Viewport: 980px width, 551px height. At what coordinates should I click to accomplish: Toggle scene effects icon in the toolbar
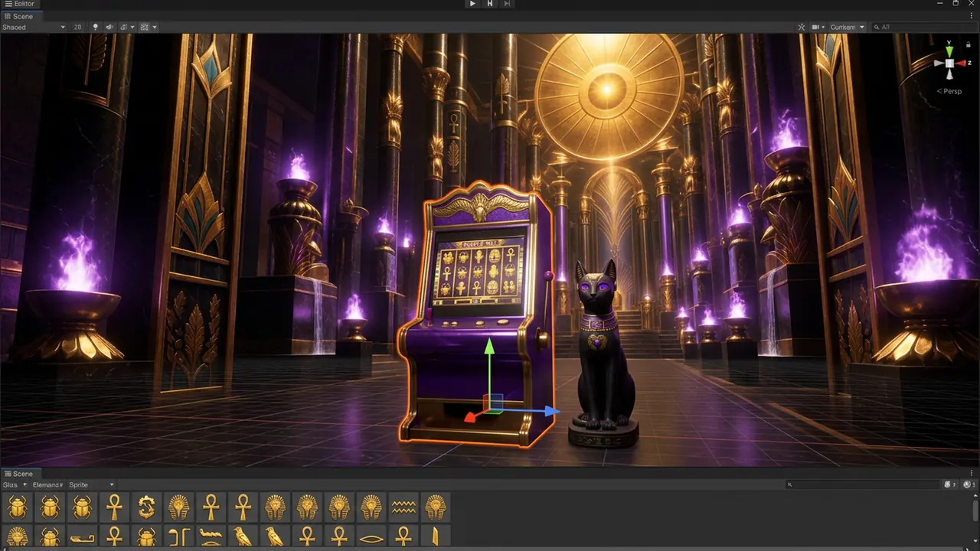click(x=124, y=27)
